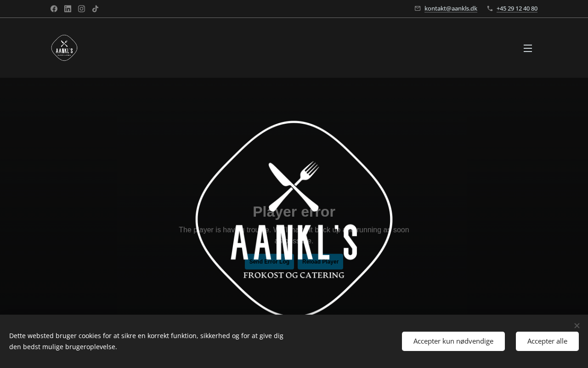This screenshot has width=588, height=368.
Task: Open the LinkedIn social link
Action: (68, 9)
